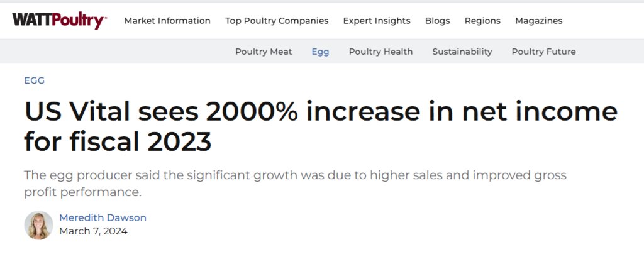
Task: Open the Poultry Future tab
Action: point(544,52)
